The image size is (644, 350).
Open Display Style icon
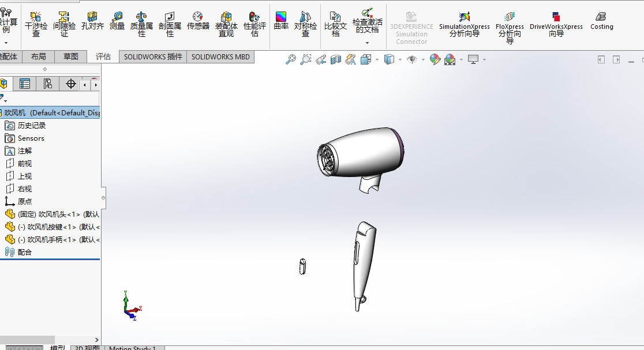(389, 59)
